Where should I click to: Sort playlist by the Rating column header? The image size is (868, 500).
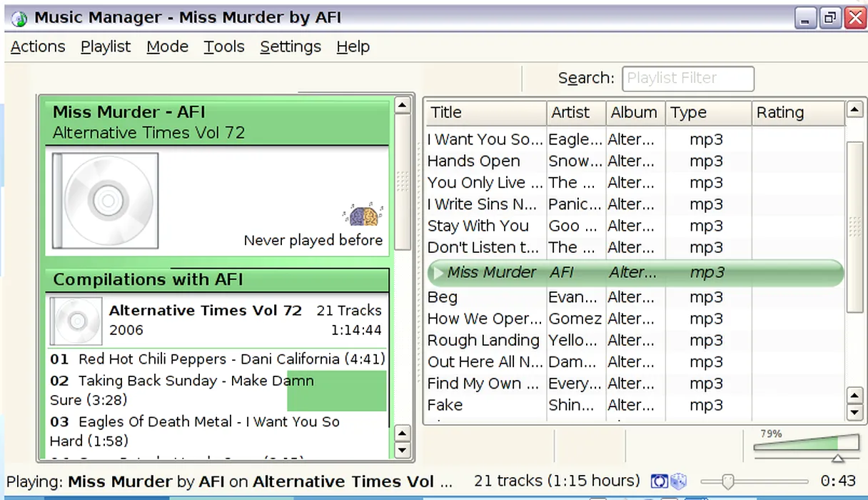(798, 113)
